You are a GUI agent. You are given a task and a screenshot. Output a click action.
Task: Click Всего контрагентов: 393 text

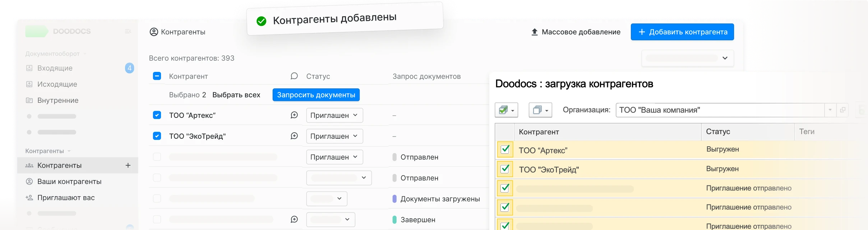[x=191, y=58]
